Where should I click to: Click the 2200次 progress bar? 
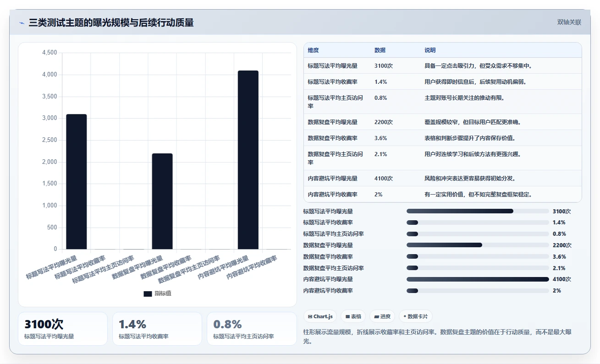point(478,245)
